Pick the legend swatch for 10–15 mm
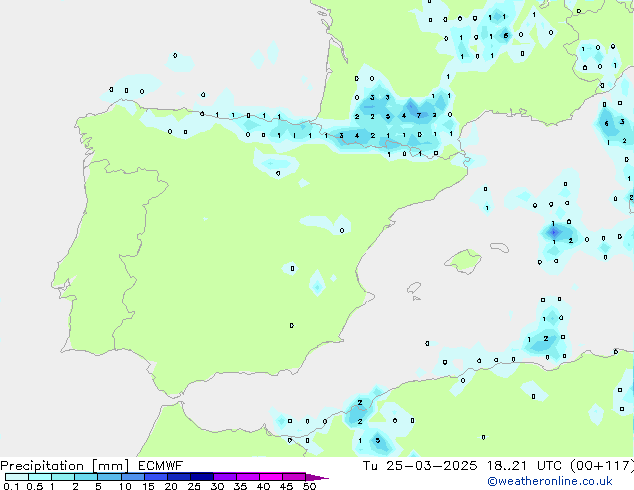The width and height of the screenshot is (634, 490). 133,477
